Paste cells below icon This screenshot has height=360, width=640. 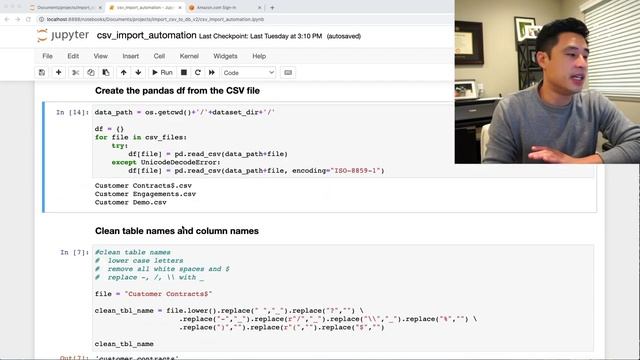[x=106, y=73]
